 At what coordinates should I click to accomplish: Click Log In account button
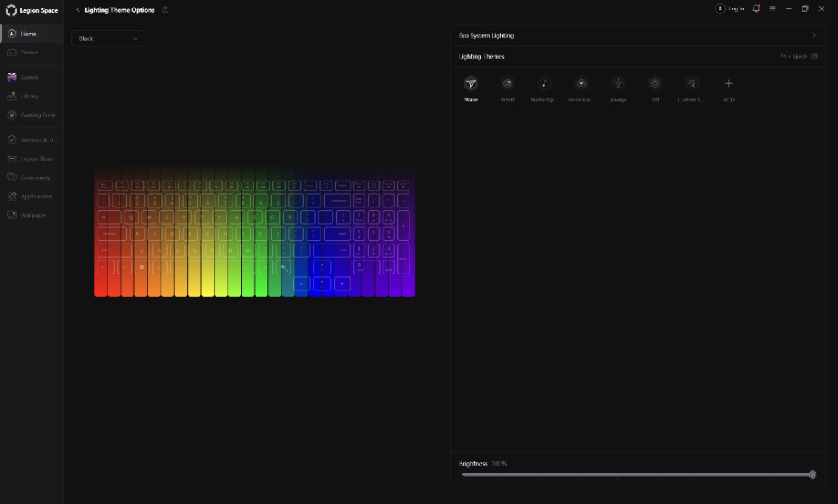point(730,9)
